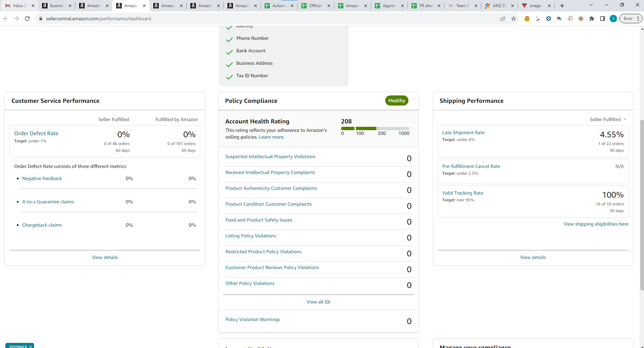Expand the Seller Fulfilled shipping dropdown
The height and width of the screenshot is (348, 644).
click(x=608, y=119)
